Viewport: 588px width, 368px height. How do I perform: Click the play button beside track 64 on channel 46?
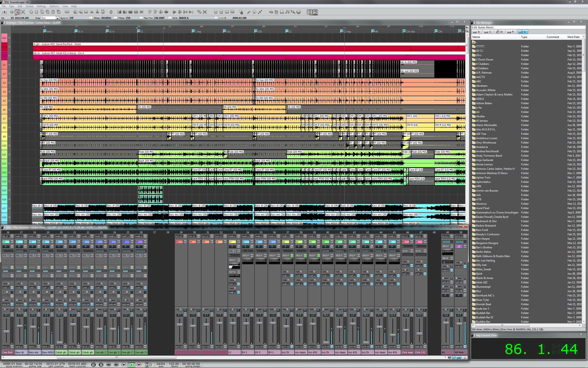point(412,242)
